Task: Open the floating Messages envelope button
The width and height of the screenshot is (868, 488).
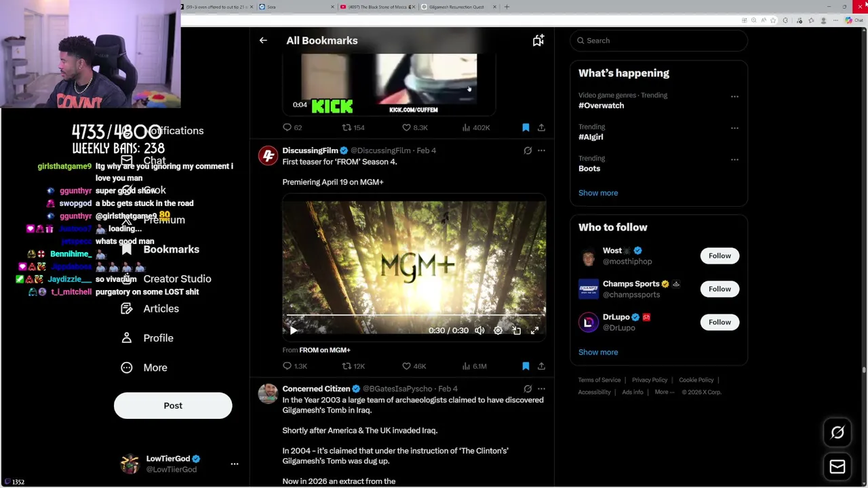Action: (x=837, y=466)
